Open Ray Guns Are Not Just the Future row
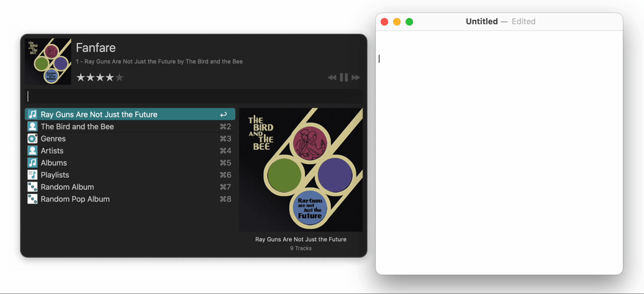This screenshot has height=294, width=644. [x=130, y=114]
